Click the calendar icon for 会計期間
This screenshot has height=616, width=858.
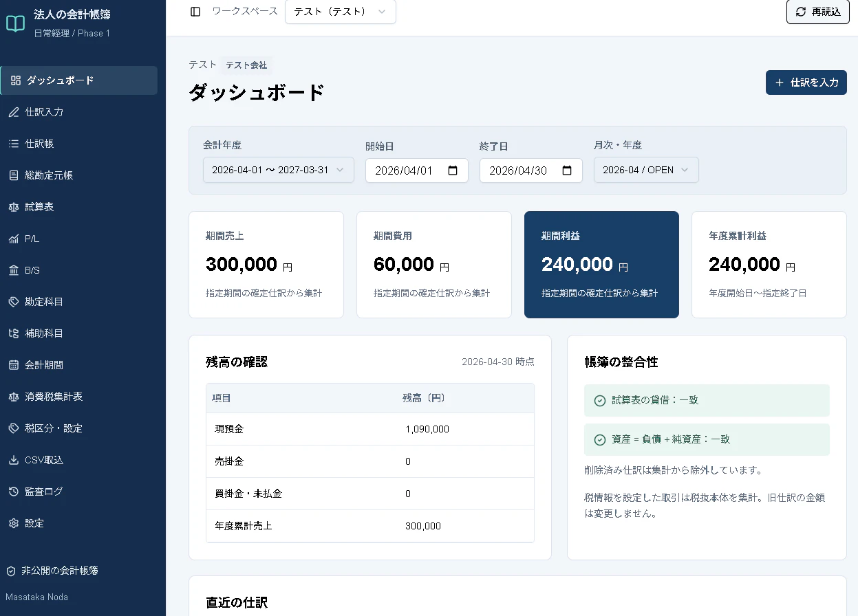(14, 365)
